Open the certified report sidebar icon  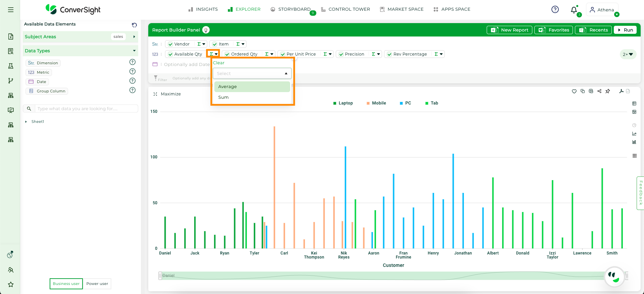pos(11,51)
